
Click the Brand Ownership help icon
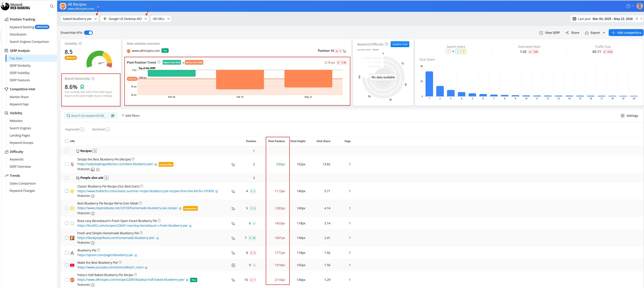click(93, 78)
